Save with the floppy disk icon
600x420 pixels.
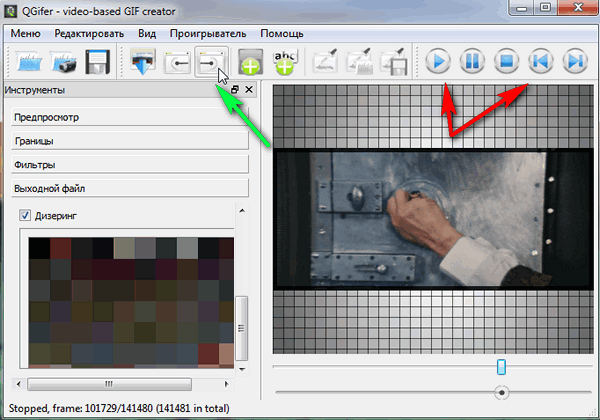click(x=97, y=61)
